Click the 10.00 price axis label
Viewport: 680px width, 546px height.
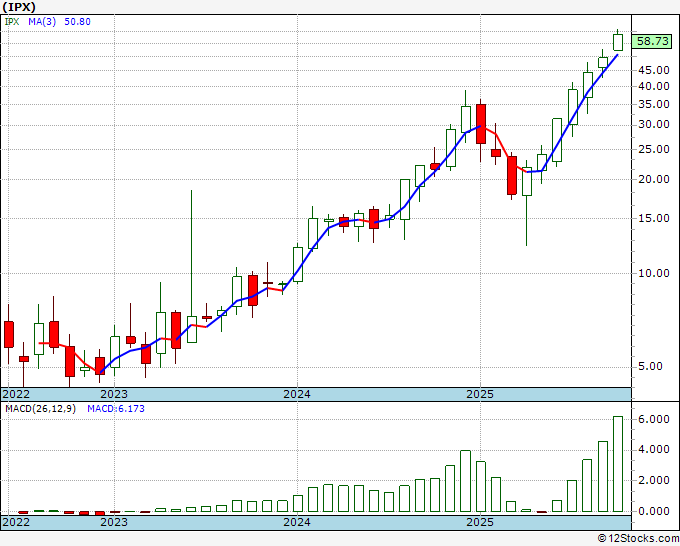click(x=654, y=273)
